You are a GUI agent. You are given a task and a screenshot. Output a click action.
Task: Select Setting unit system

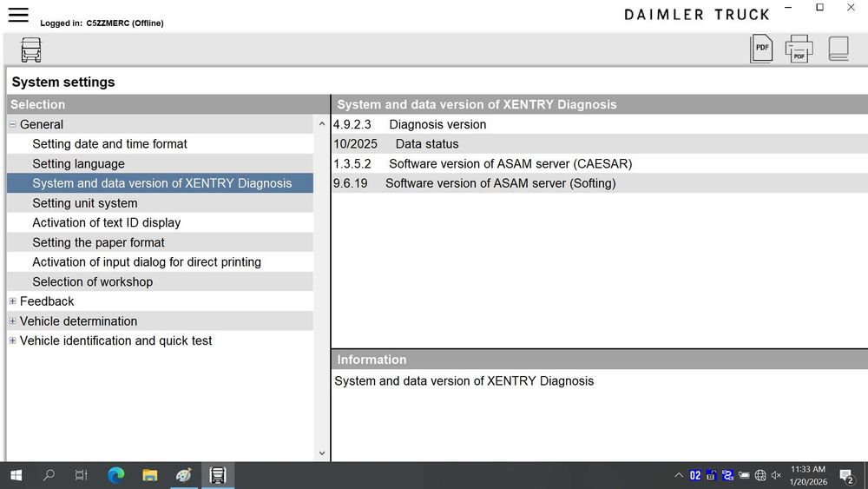[x=160, y=203]
